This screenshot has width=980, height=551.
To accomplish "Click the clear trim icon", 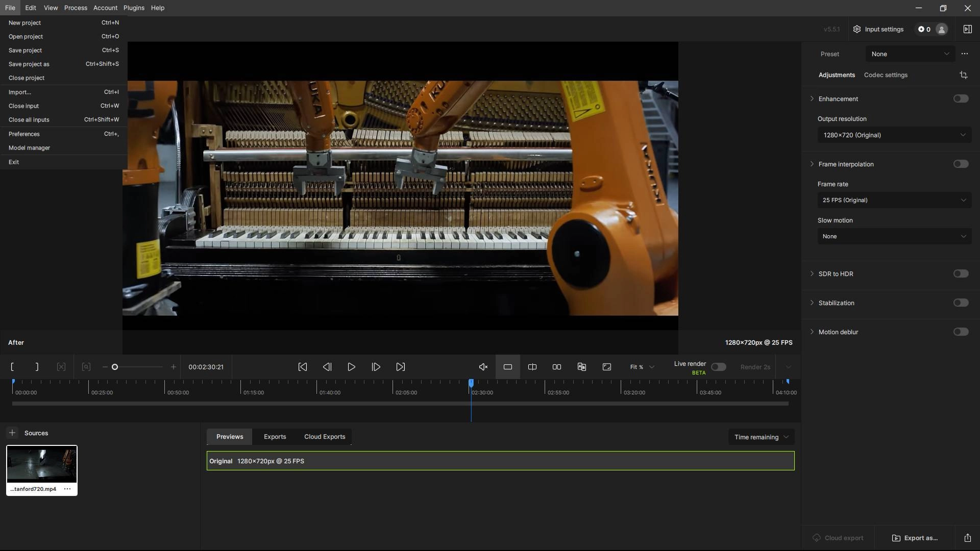I will pyautogui.click(x=61, y=367).
